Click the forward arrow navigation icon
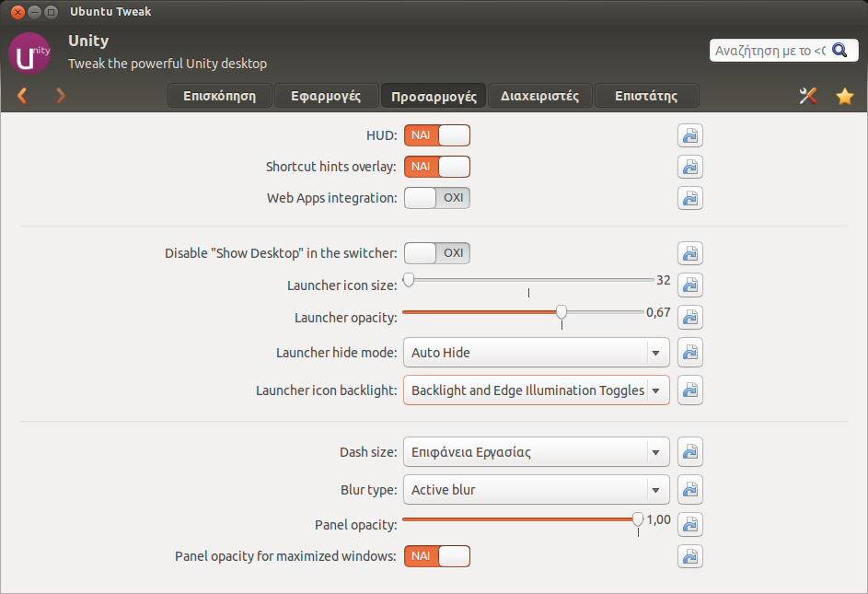Viewport: 868px width, 594px height. 61,96
